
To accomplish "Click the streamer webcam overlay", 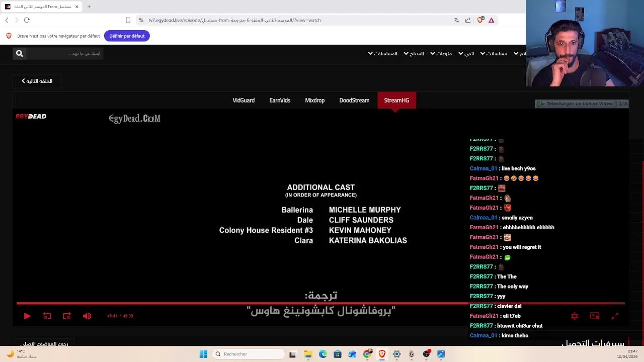I will click(x=585, y=44).
